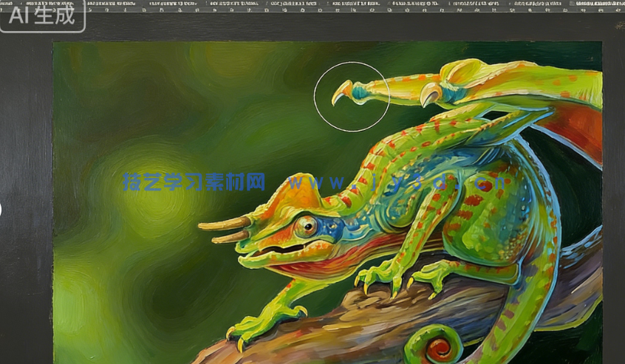The image size is (625, 364).
Task: Click the curved claw inside the circle
Action: pyautogui.click(x=341, y=92)
